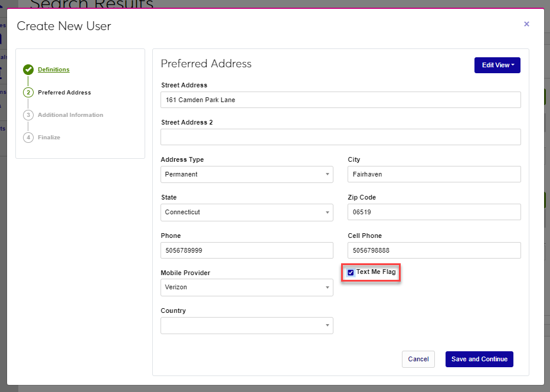Click the Cell Phone input field

click(x=434, y=250)
